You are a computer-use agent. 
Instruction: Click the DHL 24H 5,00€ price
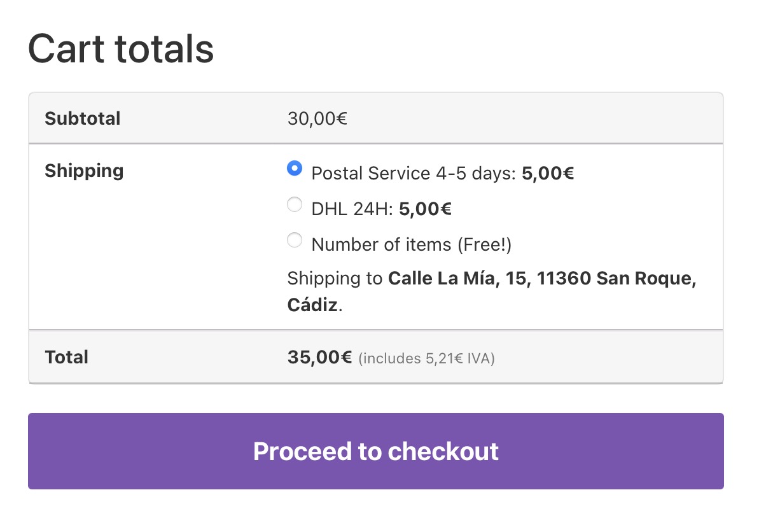(425, 209)
